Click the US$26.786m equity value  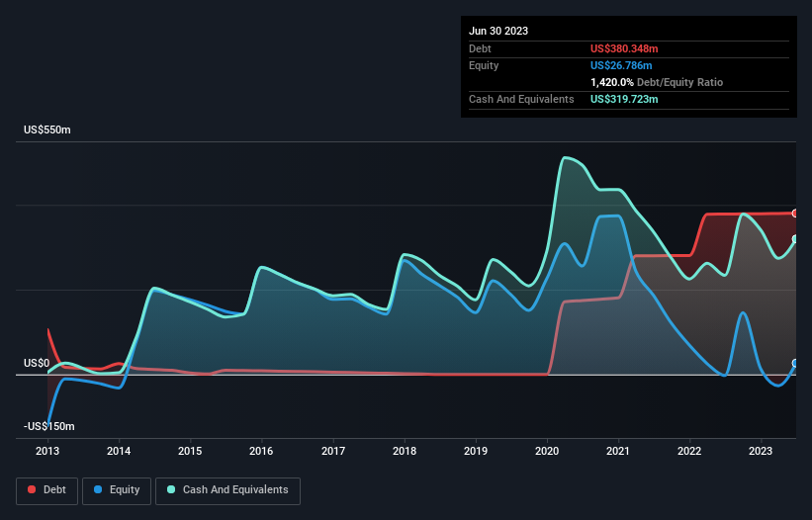click(x=621, y=65)
